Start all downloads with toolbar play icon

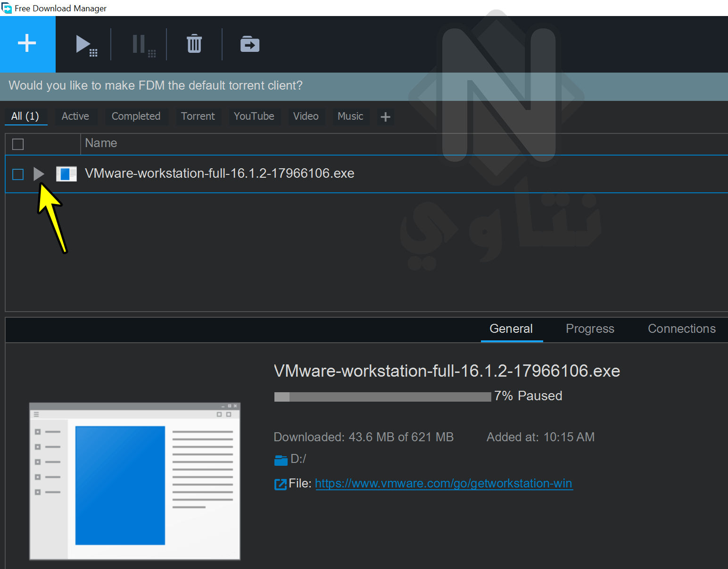click(x=86, y=45)
